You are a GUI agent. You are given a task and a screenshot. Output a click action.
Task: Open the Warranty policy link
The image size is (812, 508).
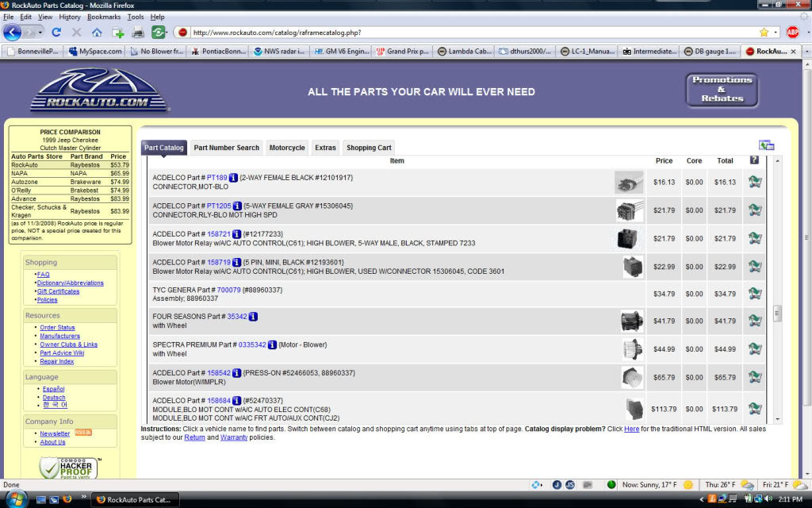click(234, 437)
